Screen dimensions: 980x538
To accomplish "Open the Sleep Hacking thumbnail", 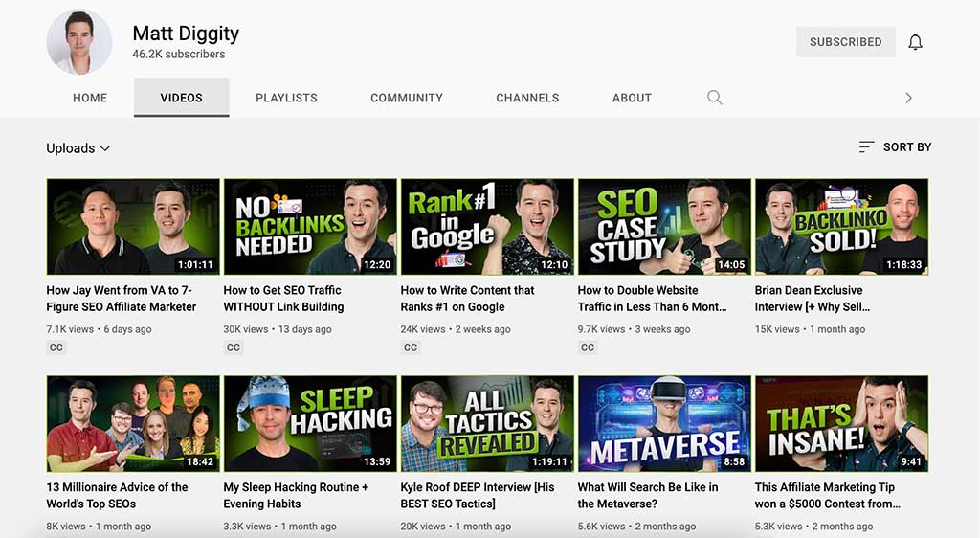I will pos(310,424).
